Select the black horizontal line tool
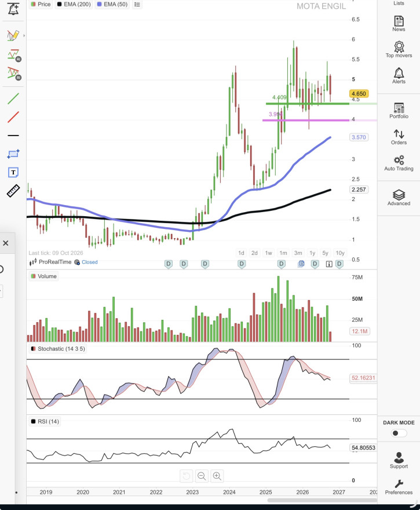 13,135
